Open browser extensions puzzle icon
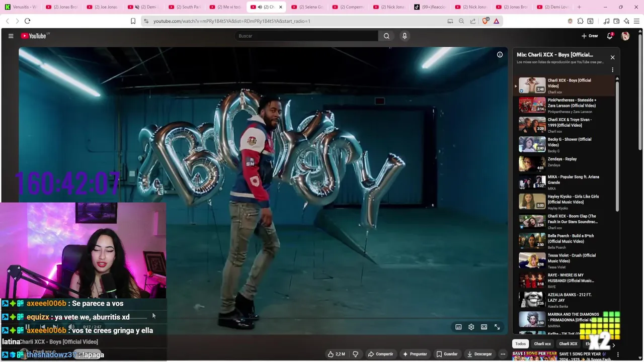 (x=580, y=21)
